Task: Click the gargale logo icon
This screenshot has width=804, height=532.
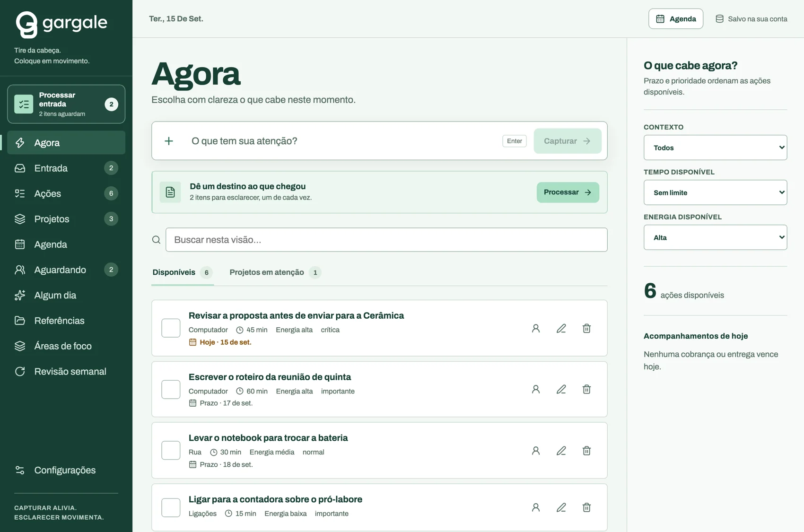Action: [x=26, y=24]
